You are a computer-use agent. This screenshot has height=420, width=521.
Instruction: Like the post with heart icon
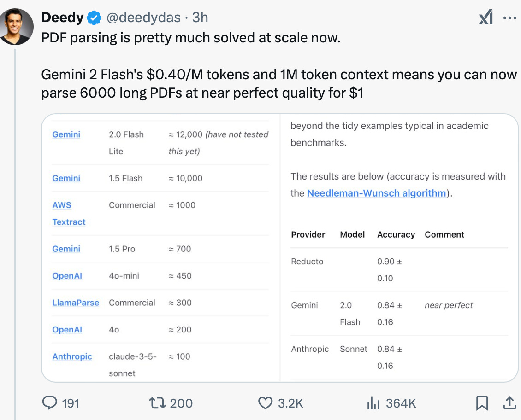(265, 403)
